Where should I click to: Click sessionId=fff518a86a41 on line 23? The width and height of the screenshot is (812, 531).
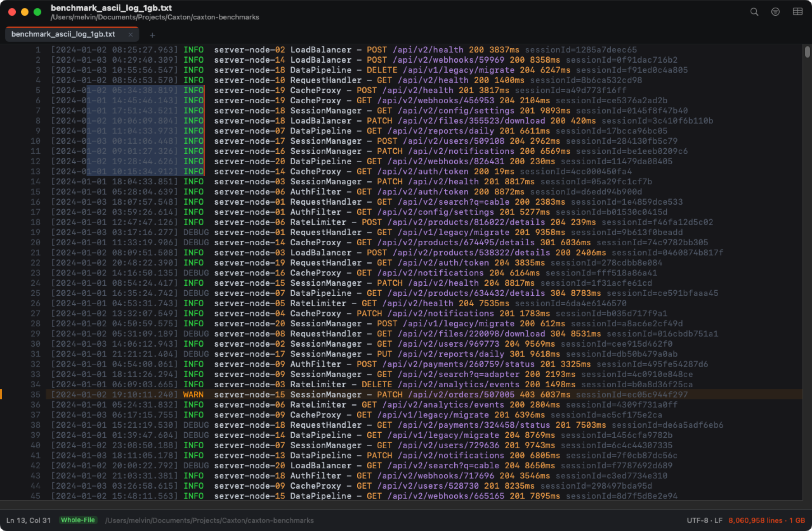601,273
